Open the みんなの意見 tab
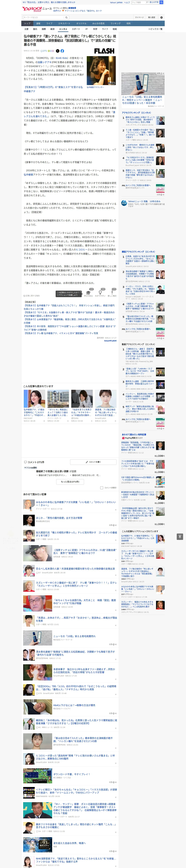Viewport: 186px width, 868px height. tap(98, 24)
